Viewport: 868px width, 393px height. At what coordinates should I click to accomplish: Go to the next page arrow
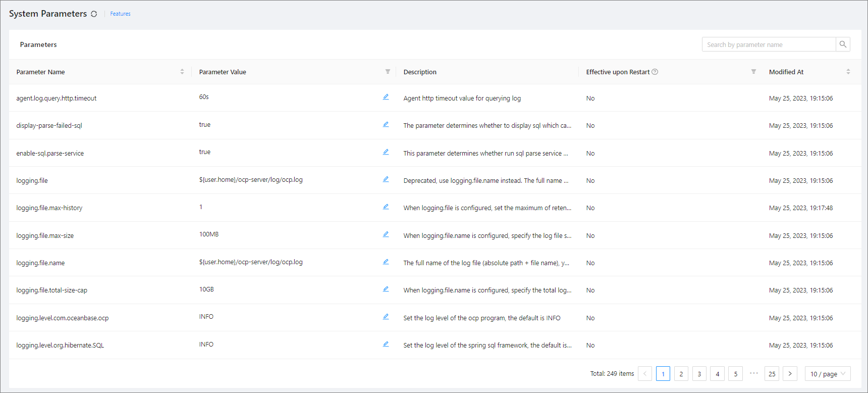(790, 374)
